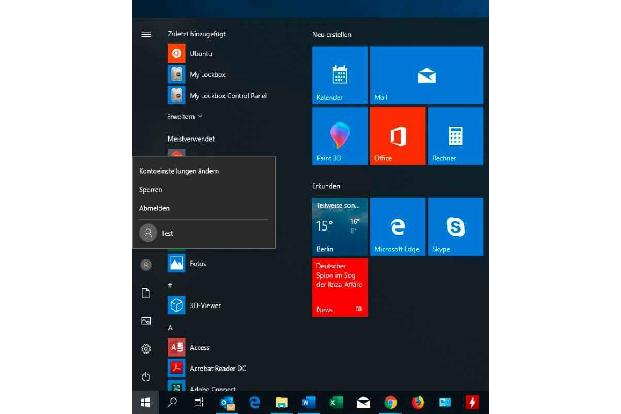Open the Paint 3D tile
Image resolution: width=621 pixels, height=414 pixels.
pos(340,136)
